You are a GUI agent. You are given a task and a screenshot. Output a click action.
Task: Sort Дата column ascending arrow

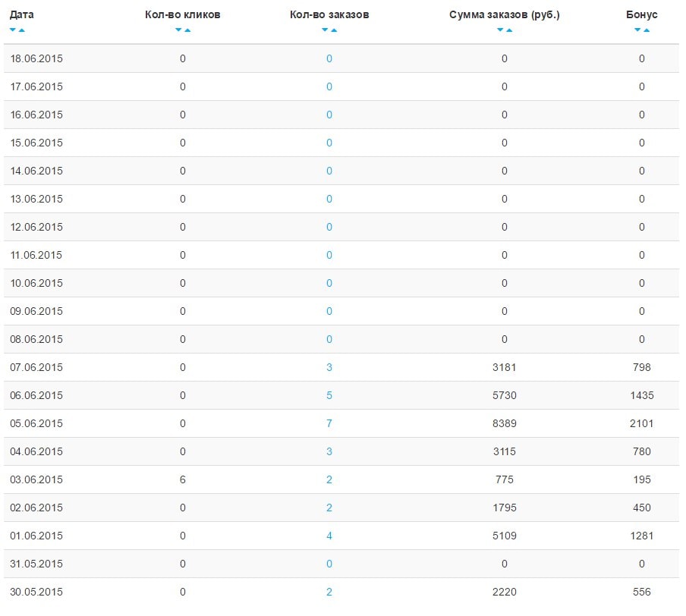click(21, 30)
